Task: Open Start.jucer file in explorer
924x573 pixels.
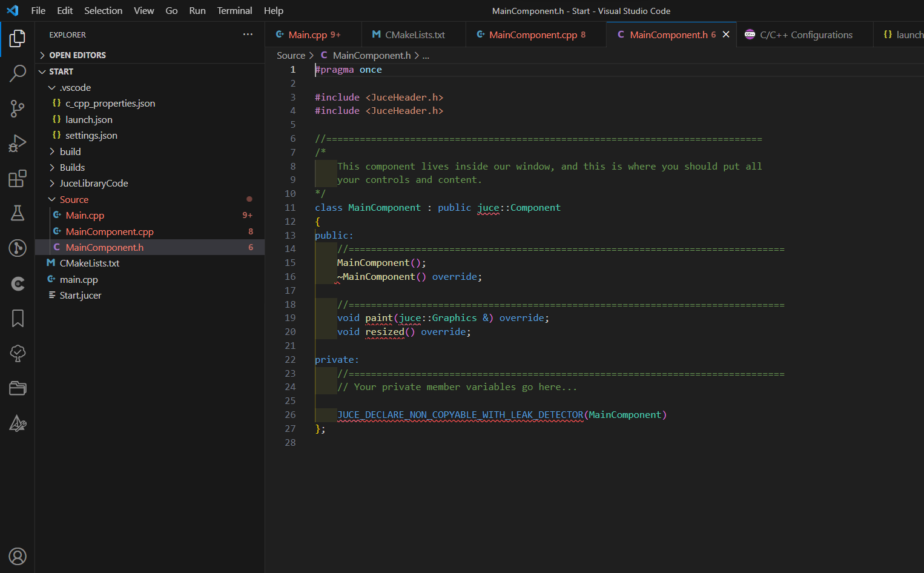Action: coord(81,295)
